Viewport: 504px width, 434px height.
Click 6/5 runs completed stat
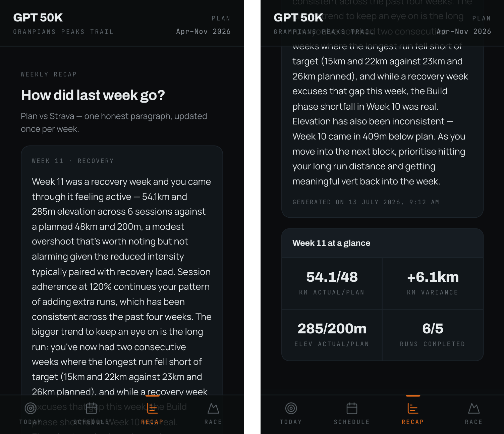433,329
